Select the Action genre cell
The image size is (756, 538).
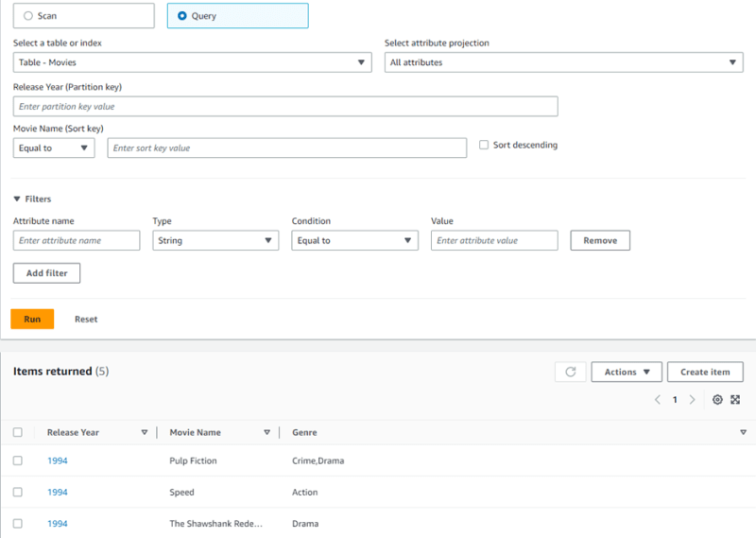pyautogui.click(x=304, y=493)
